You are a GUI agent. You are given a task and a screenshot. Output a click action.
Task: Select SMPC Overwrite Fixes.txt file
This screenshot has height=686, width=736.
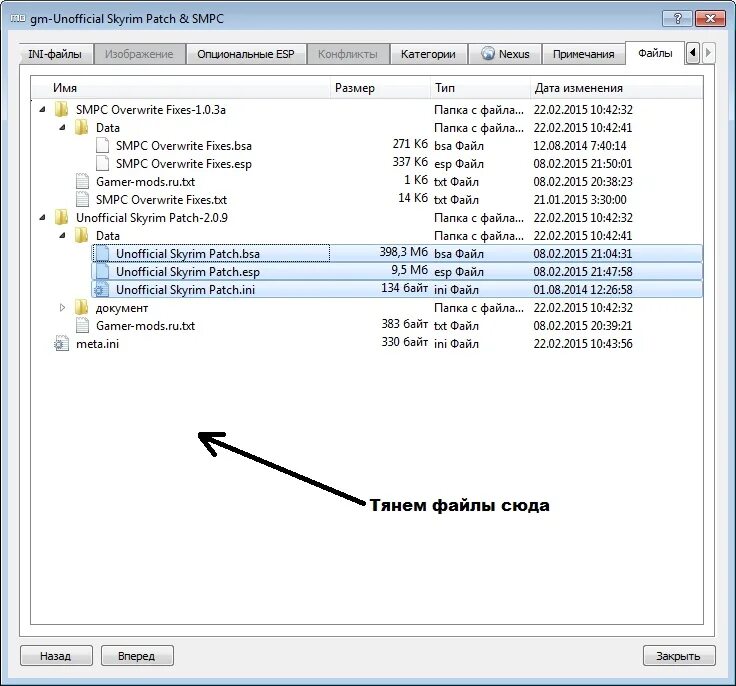[161, 200]
